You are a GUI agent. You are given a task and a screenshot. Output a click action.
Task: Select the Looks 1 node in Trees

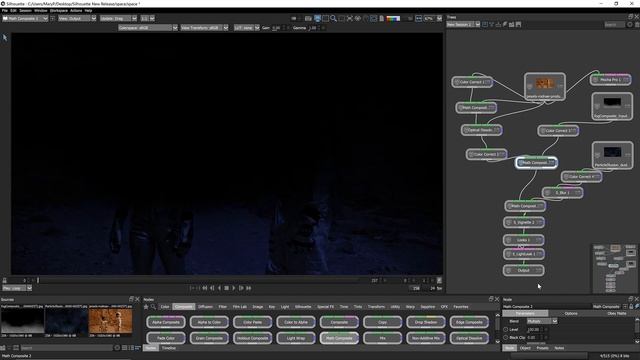(x=524, y=240)
